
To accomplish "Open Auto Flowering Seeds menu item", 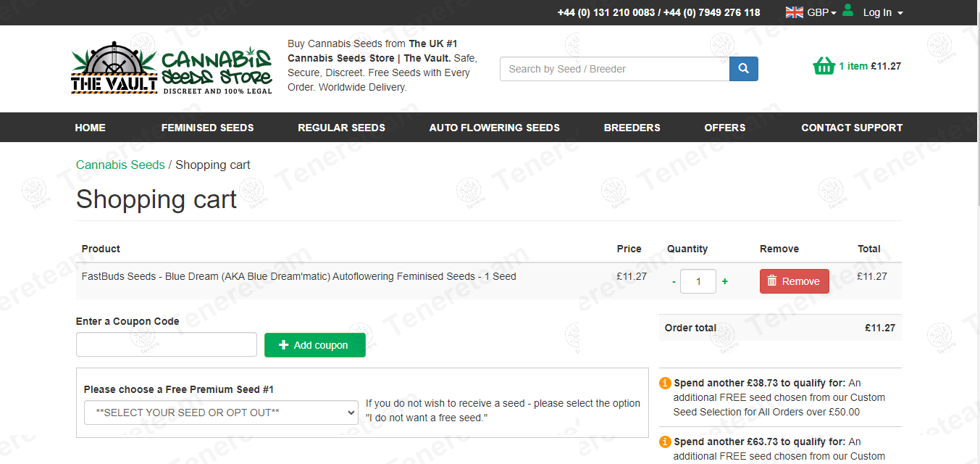I will tap(494, 128).
